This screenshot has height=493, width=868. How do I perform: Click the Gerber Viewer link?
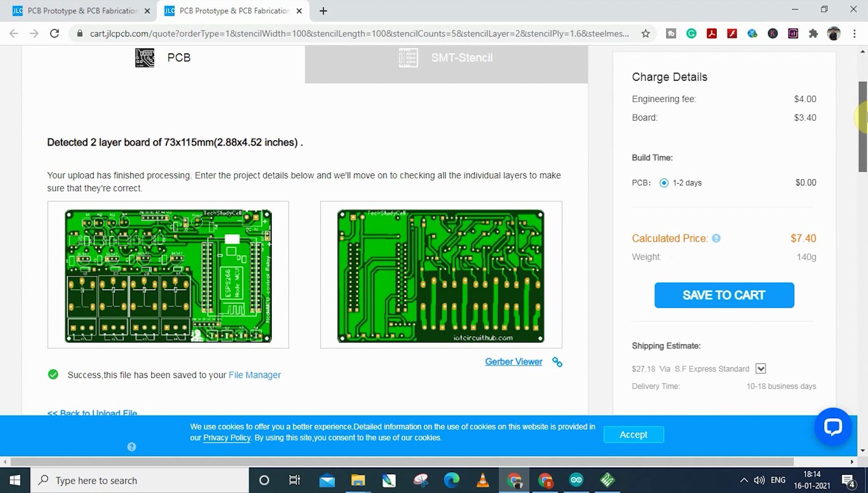(513, 361)
